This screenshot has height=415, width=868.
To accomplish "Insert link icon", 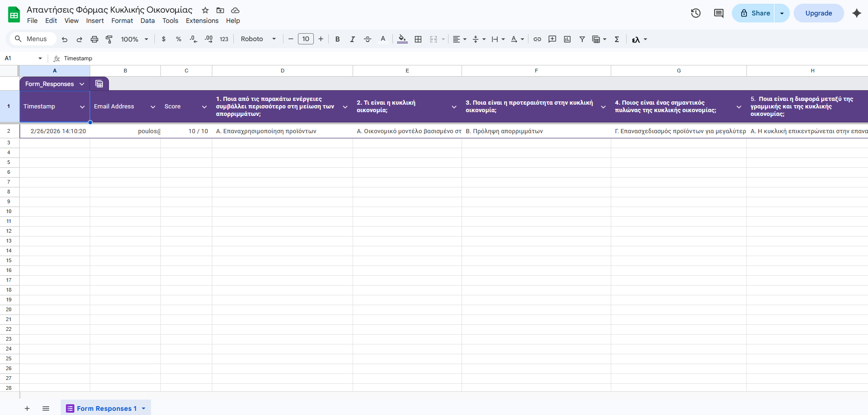I will pyautogui.click(x=537, y=39).
